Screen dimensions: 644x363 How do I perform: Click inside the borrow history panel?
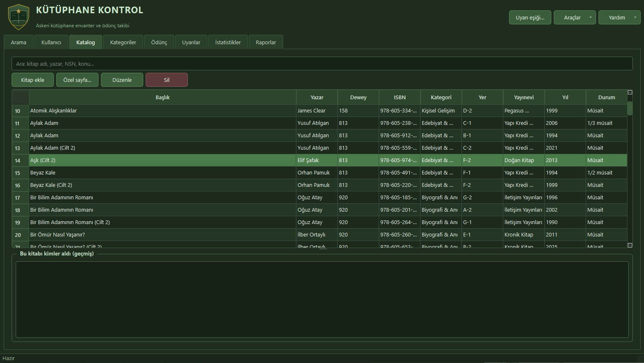point(322,299)
